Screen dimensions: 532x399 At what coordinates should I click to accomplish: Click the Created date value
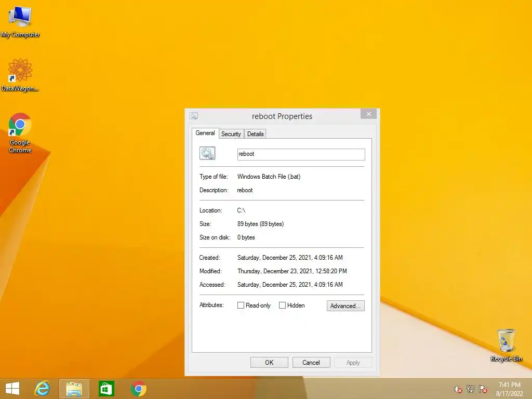click(x=290, y=258)
